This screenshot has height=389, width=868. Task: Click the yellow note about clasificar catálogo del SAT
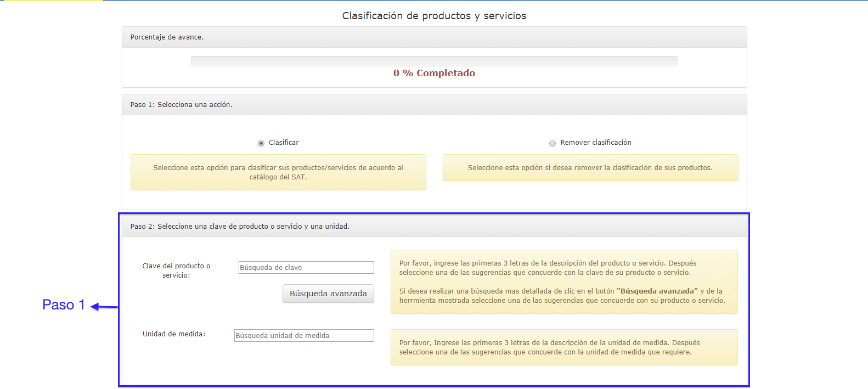[278, 172]
